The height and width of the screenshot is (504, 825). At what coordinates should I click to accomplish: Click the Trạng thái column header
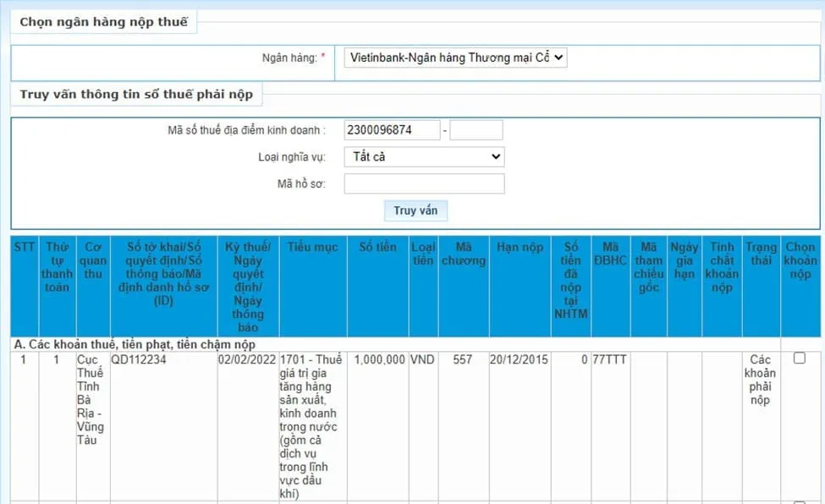pos(761,254)
